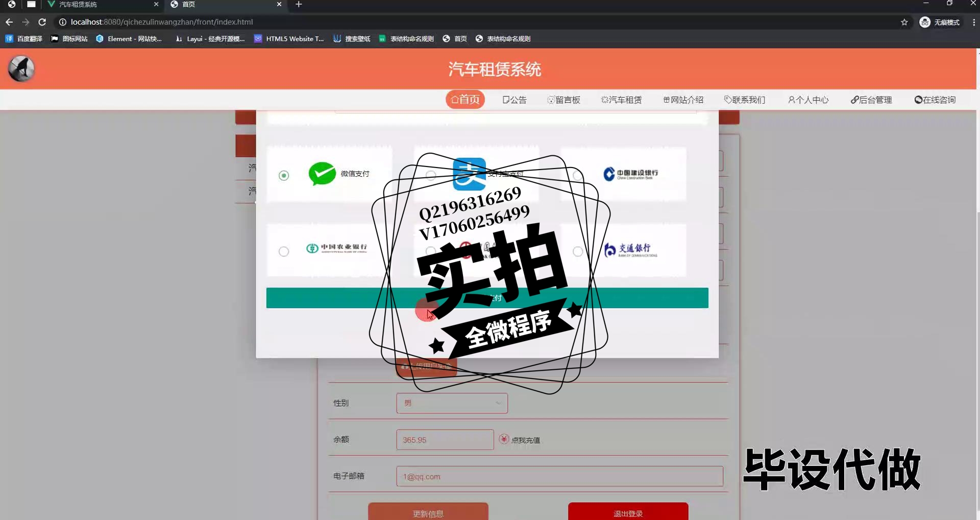This screenshot has width=980, height=520.
Task: Click the Alipay blue logo
Action: point(469,174)
